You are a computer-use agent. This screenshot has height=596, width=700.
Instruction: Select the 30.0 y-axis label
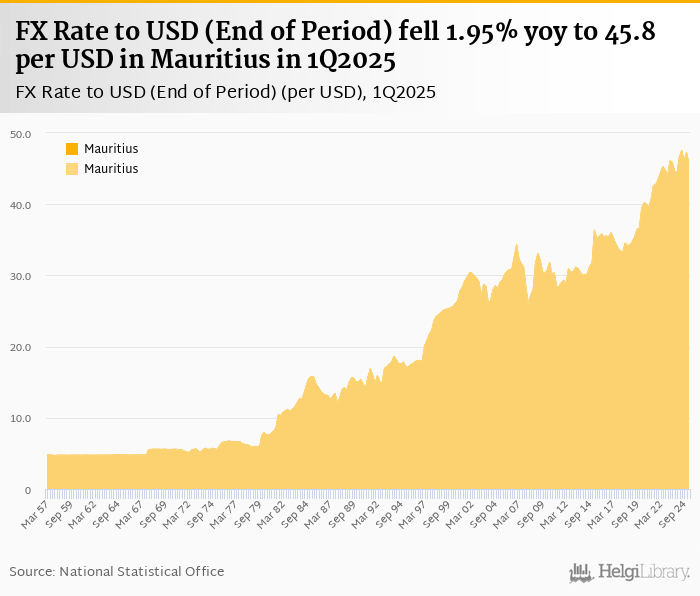[x=21, y=276]
